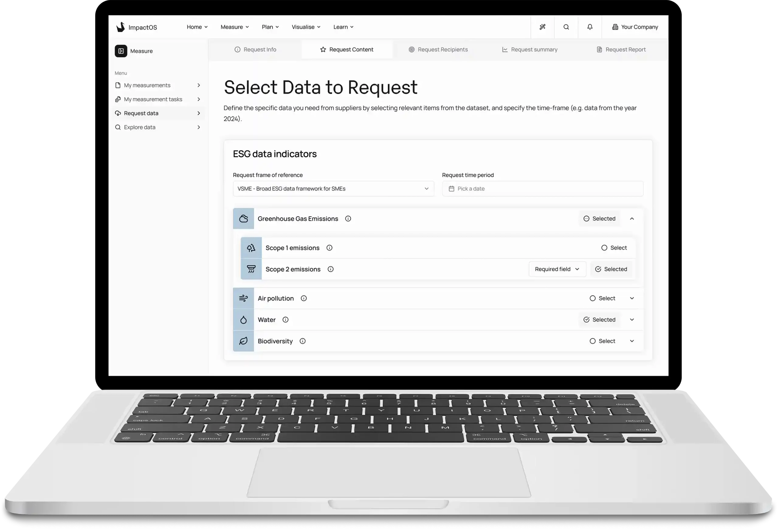778x532 pixels.
Task: Click info icon next to Scope 1 emissions
Action: point(329,248)
